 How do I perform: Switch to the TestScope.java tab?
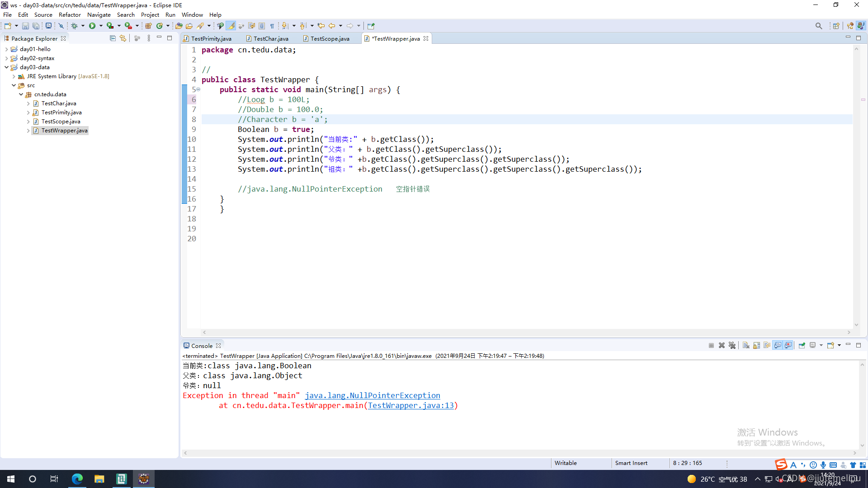click(x=330, y=38)
